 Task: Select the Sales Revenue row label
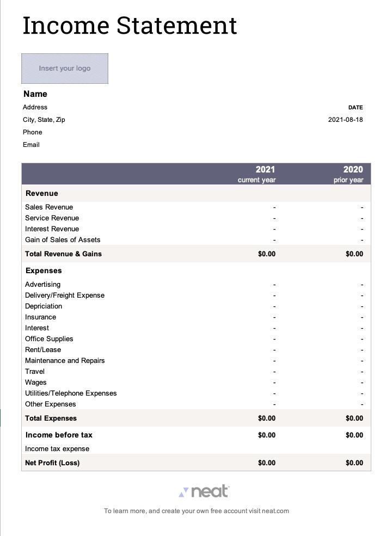coord(49,207)
